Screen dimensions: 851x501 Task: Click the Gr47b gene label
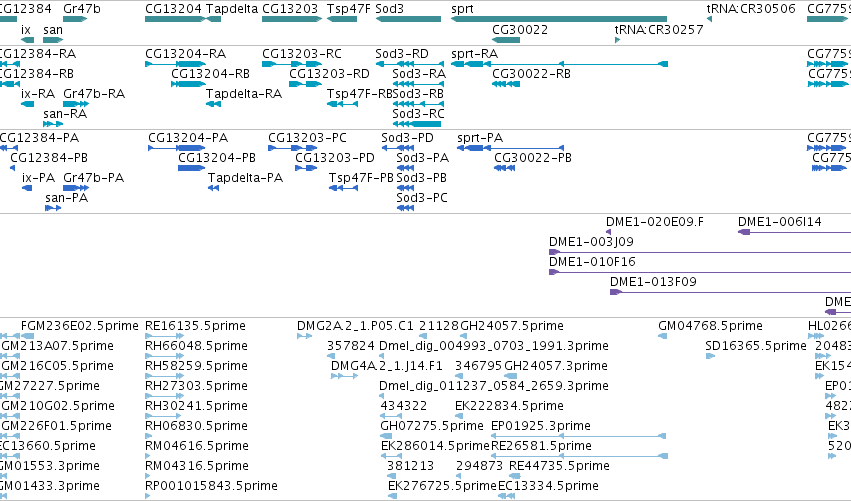pyautogui.click(x=82, y=9)
